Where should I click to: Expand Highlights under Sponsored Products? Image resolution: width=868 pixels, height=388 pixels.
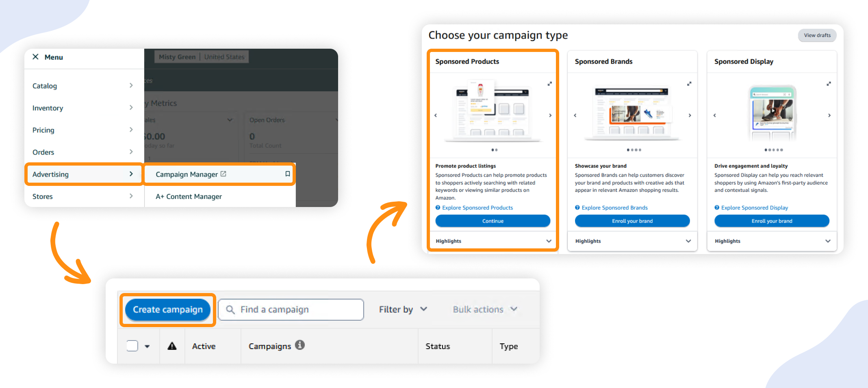pos(549,241)
